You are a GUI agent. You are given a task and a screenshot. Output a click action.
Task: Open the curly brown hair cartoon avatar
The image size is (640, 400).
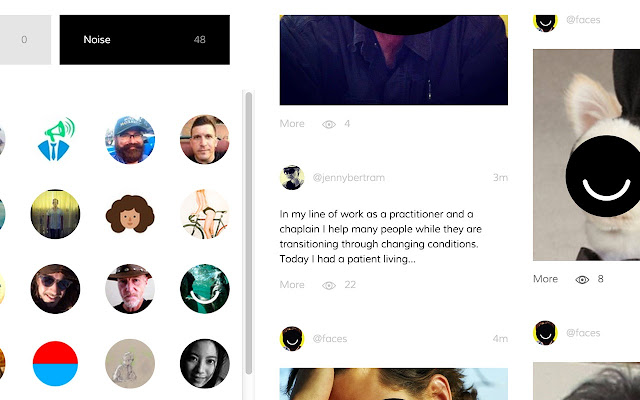pos(130,214)
